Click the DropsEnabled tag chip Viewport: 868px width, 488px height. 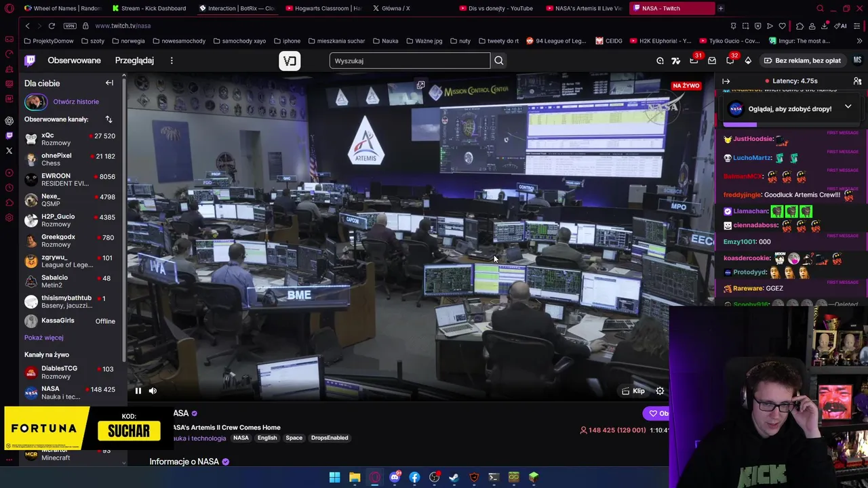[330, 438]
